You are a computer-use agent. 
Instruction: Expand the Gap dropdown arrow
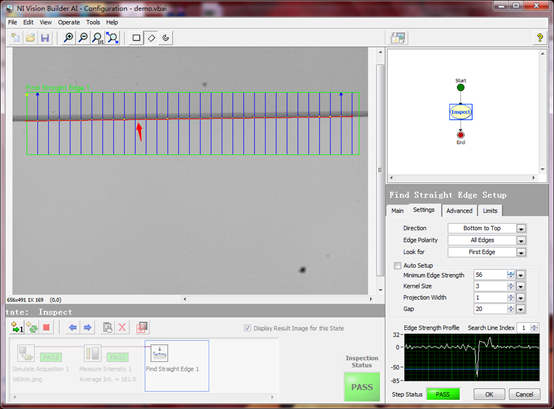tap(521, 309)
